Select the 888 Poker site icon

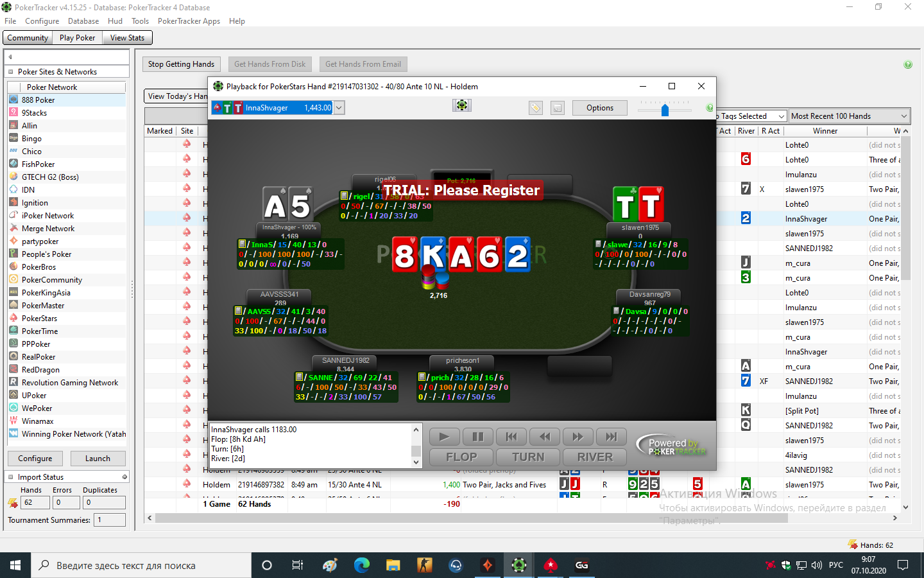13,100
